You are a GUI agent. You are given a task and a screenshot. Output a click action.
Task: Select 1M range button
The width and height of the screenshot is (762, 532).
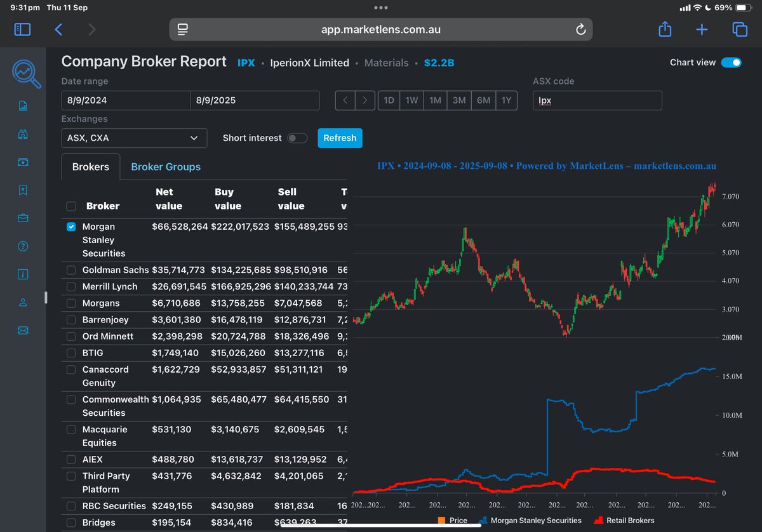pyautogui.click(x=435, y=100)
